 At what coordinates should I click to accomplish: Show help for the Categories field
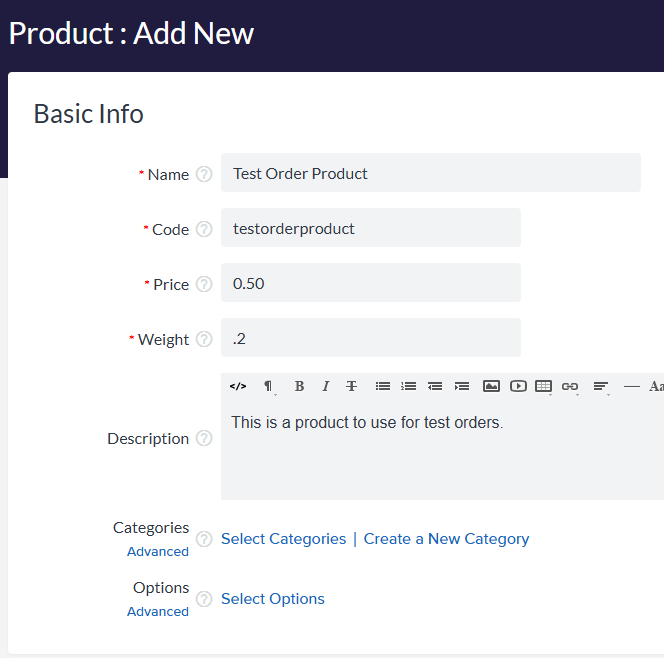coord(204,539)
